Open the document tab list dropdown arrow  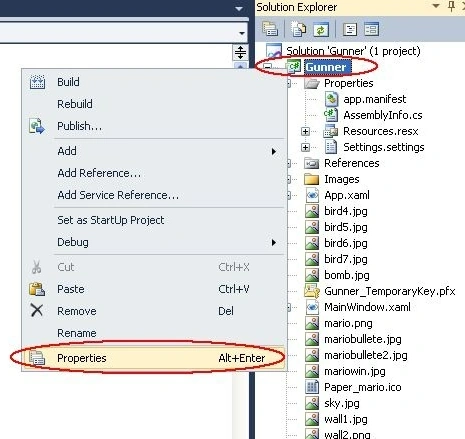point(239,9)
